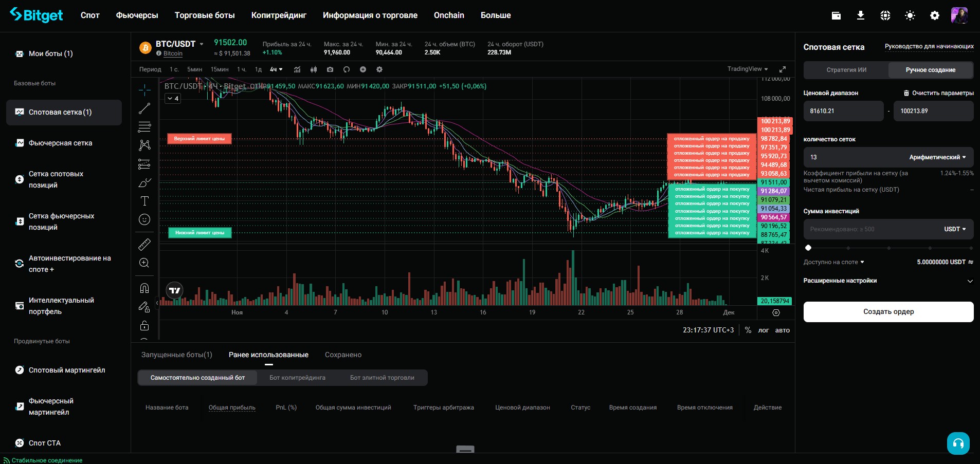Expand chart to fullscreen
The image size is (980, 464).
[x=783, y=69]
